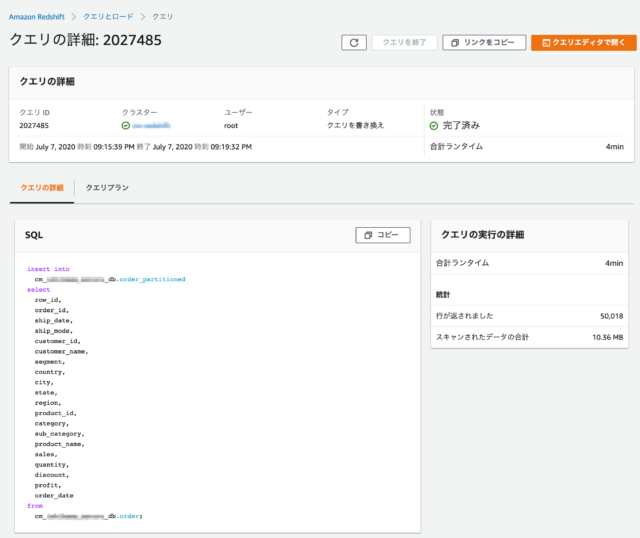
Task: Click the クエリ ID value 2027485
Action: pos(34,125)
